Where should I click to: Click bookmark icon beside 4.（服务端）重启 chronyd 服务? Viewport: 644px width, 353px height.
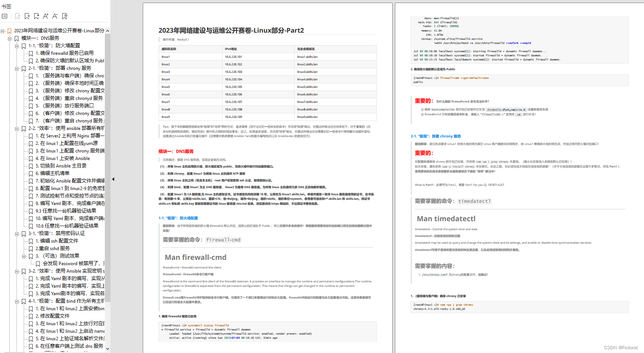tap(31, 98)
